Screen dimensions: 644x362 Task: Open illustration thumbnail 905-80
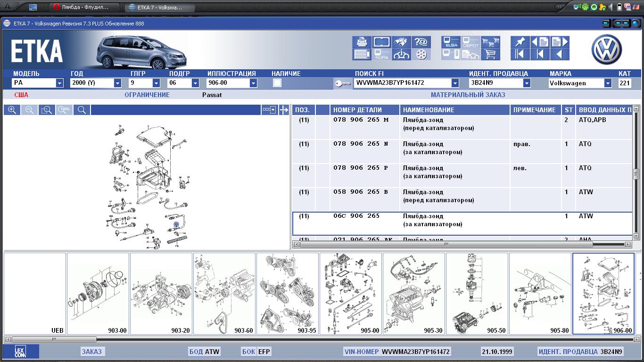pyautogui.click(x=540, y=294)
